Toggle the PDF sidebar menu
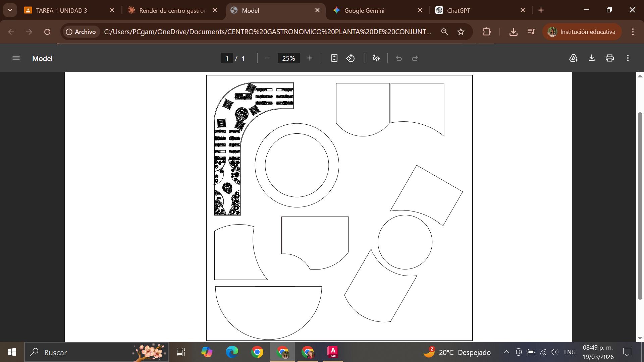 pyautogui.click(x=16, y=58)
